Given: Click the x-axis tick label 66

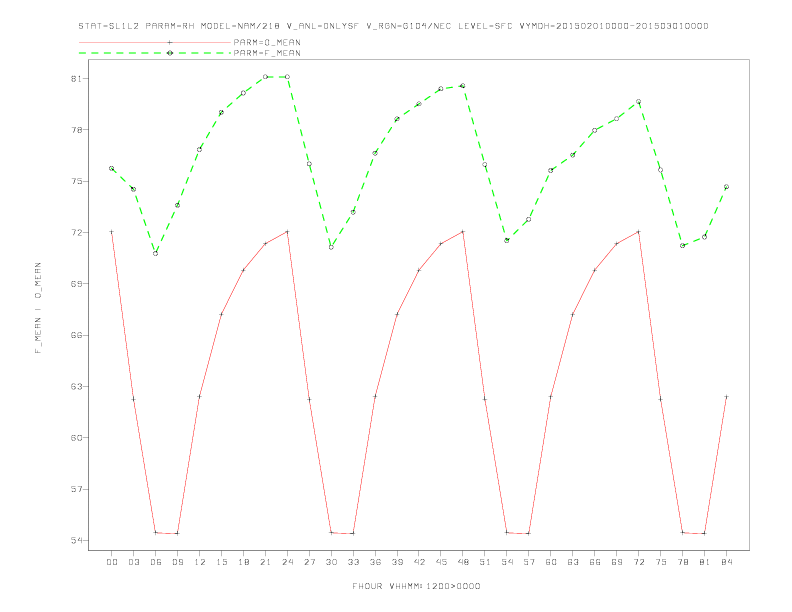Looking at the screenshot, I should point(595,562).
